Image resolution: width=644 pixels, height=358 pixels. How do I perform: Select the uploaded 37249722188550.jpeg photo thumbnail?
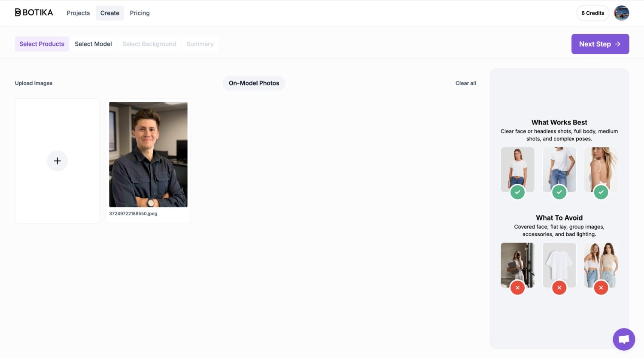(x=148, y=155)
